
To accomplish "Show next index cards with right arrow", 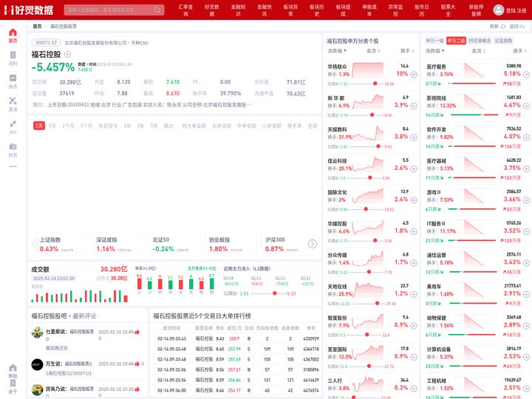I will click(x=312, y=244).
